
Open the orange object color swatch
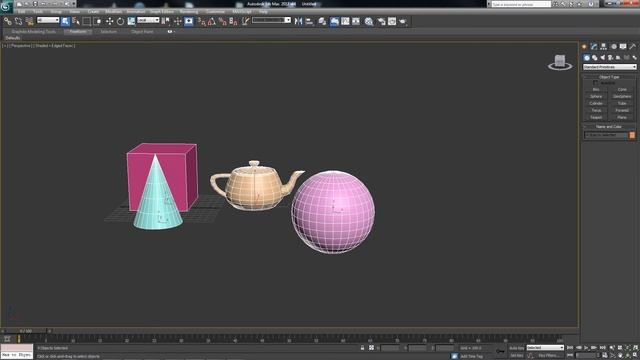pyautogui.click(x=632, y=135)
